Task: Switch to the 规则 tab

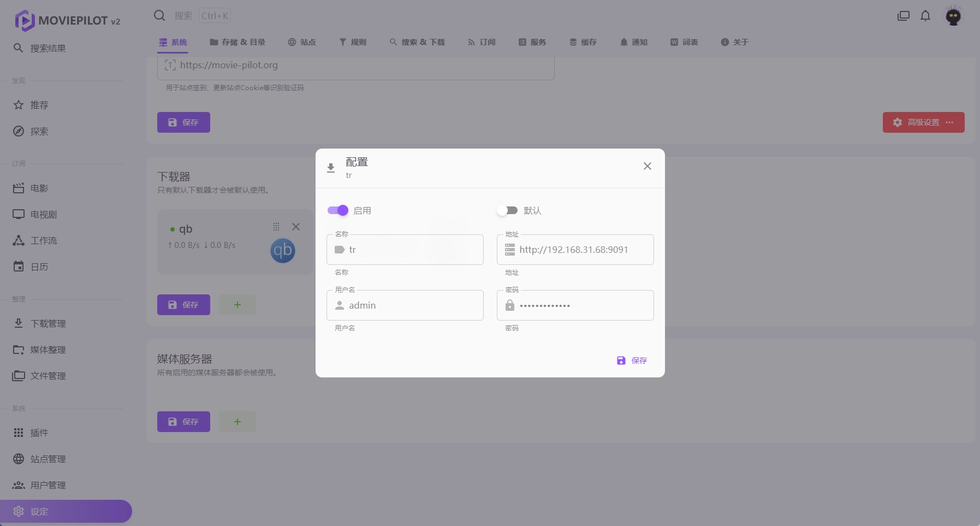Action: (x=353, y=42)
